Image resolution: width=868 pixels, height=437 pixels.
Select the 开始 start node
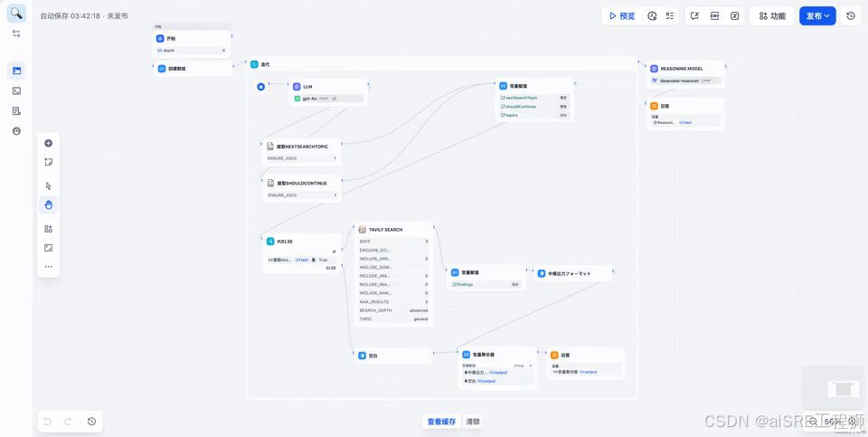coord(192,43)
